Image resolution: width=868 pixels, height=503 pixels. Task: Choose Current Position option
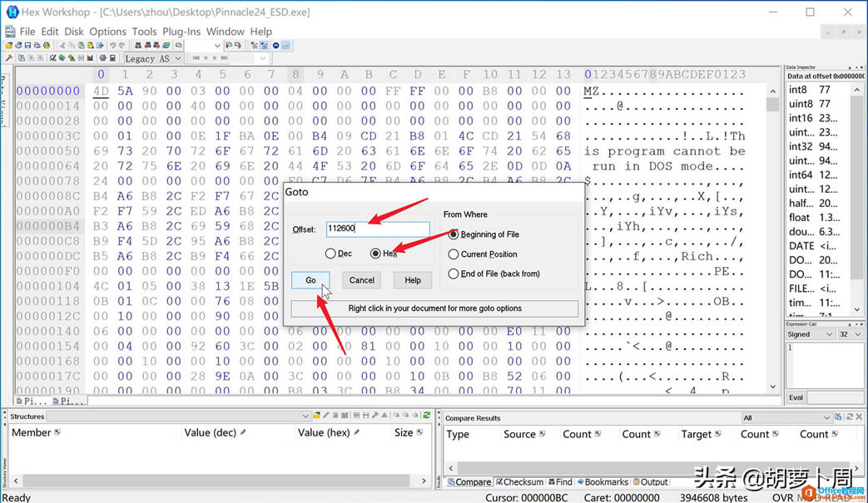pyautogui.click(x=454, y=254)
